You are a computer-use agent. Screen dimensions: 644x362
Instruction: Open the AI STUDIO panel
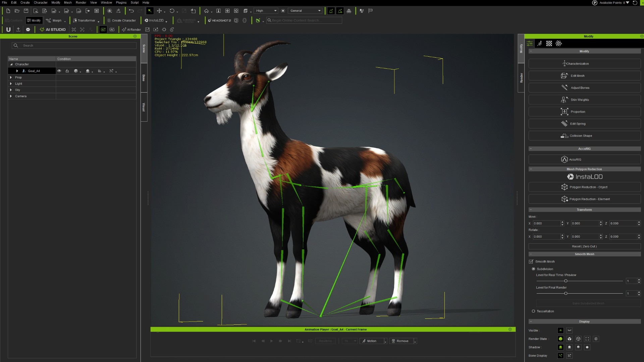53,29
